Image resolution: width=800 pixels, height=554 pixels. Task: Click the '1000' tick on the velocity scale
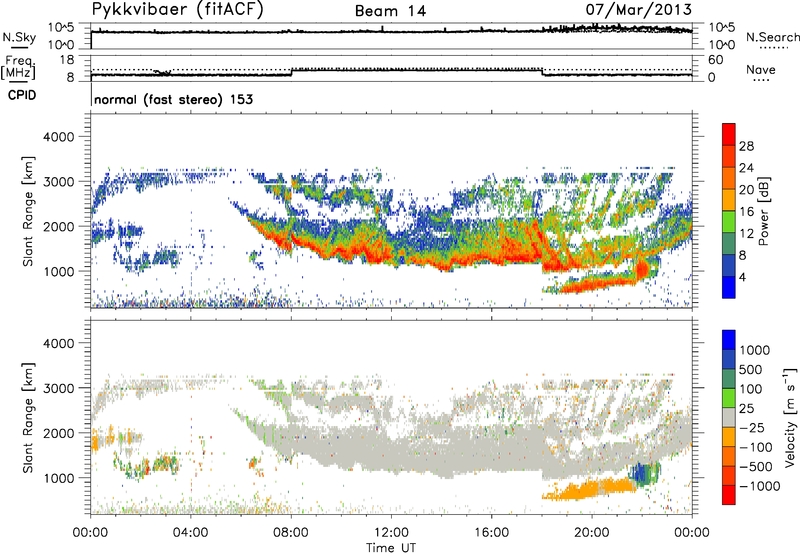[755, 350]
